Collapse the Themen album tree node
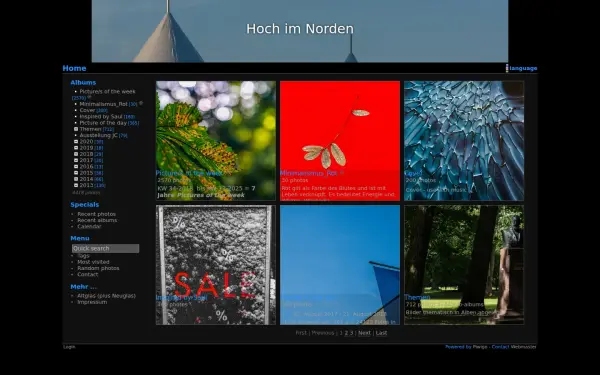This screenshot has height=375, width=600. coord(76,129)
